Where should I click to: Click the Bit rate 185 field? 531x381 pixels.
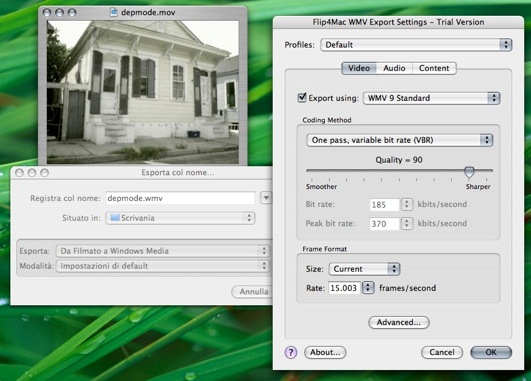tap(384, 205)
